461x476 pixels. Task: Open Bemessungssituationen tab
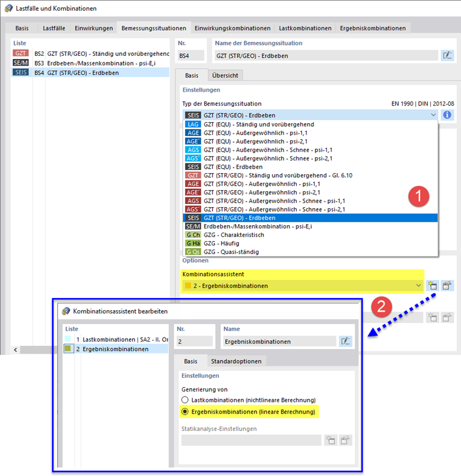tap(154, 28)
